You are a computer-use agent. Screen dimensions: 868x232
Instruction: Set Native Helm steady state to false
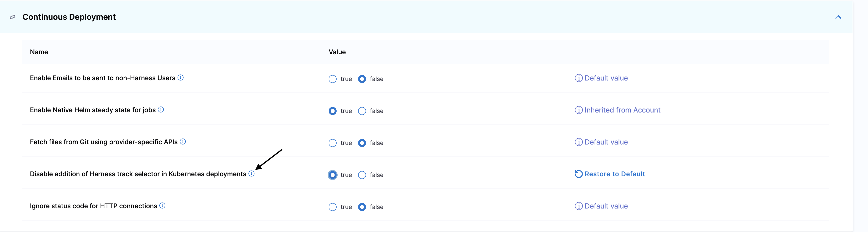coord(362,111)
